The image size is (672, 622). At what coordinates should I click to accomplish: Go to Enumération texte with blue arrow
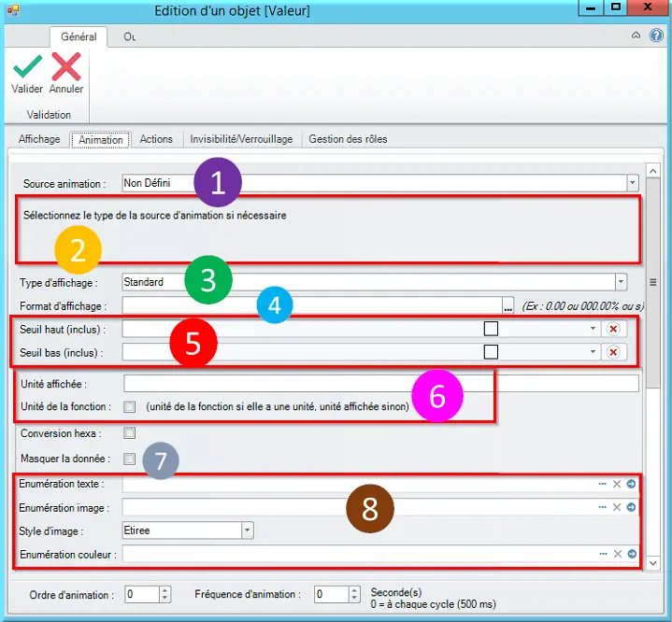[x=631, y=484]
